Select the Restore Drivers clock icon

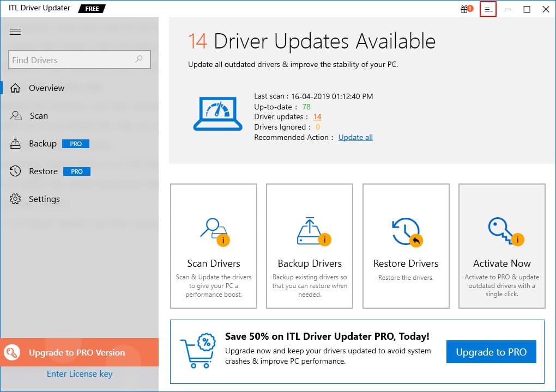[x=407, y=232]
